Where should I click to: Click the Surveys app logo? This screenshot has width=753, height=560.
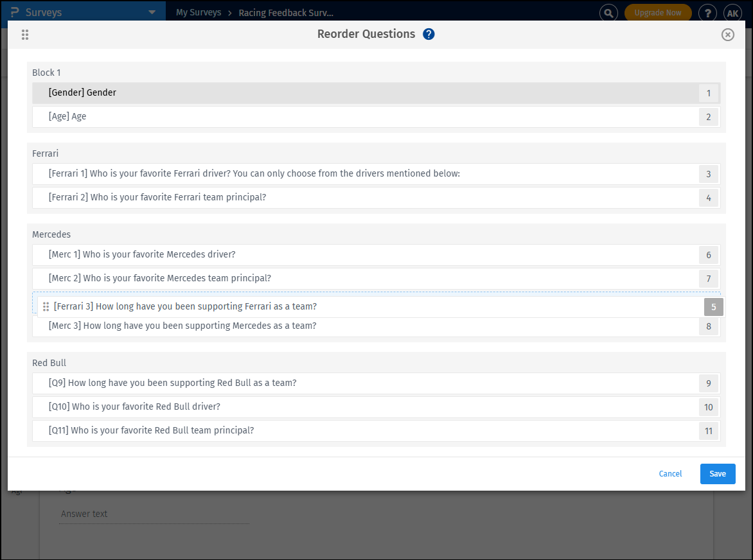pyautogui.click(x=15, y=12)
